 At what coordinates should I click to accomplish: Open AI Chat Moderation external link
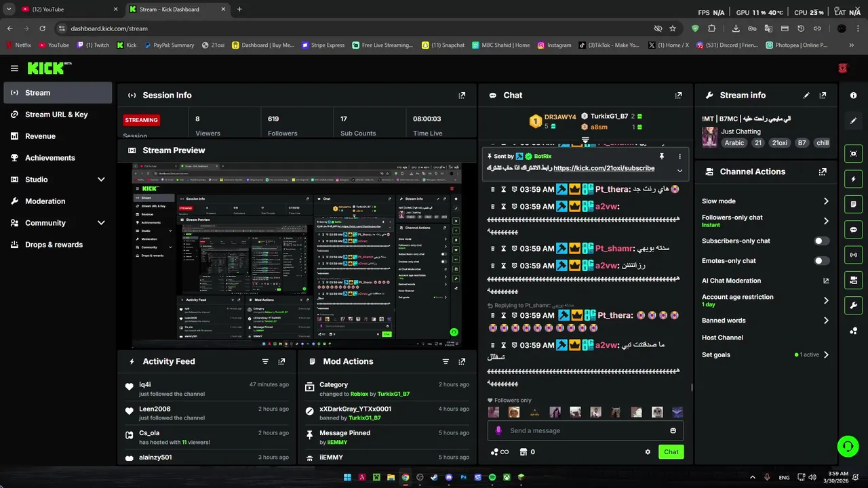coord(826,281)
